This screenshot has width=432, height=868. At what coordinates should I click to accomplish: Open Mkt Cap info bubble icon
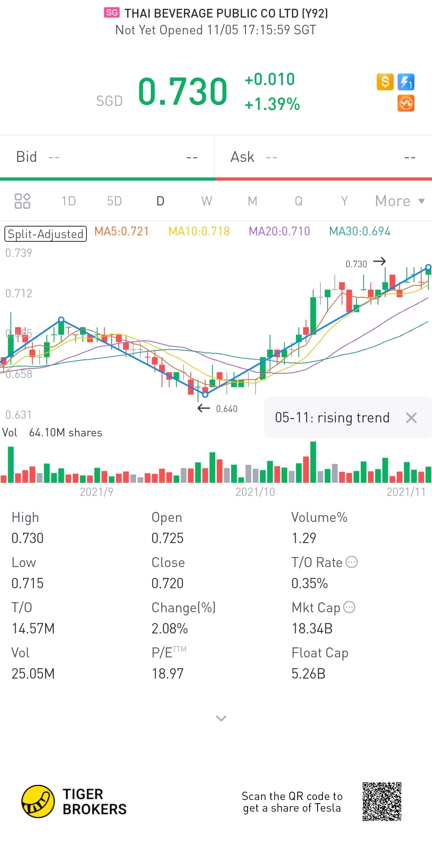tap(349, 607)
